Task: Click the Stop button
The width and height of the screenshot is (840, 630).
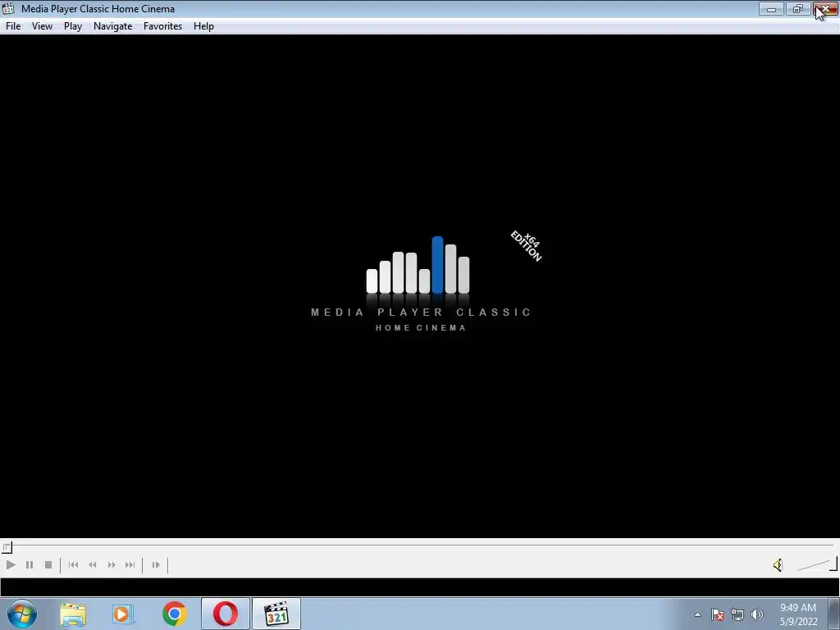Action: [48, 564]
